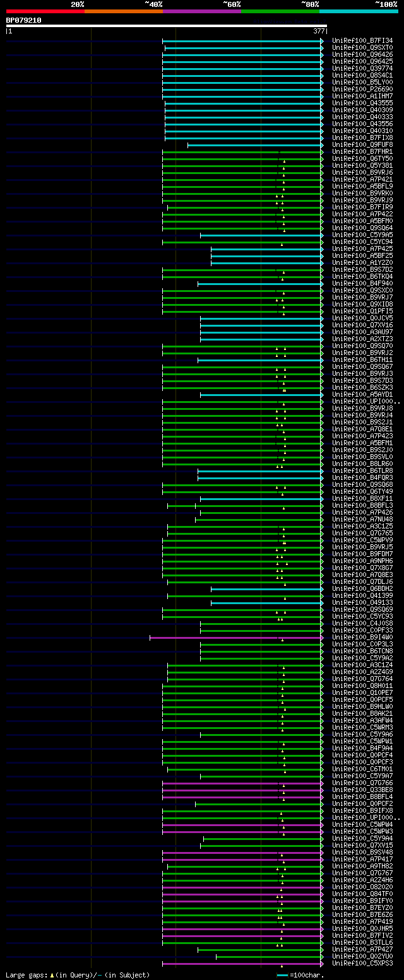Image resolution: width=404 pixels, height=980 pixels.
Task: Select hit UniRef100_Q96426
Action: 362,55
